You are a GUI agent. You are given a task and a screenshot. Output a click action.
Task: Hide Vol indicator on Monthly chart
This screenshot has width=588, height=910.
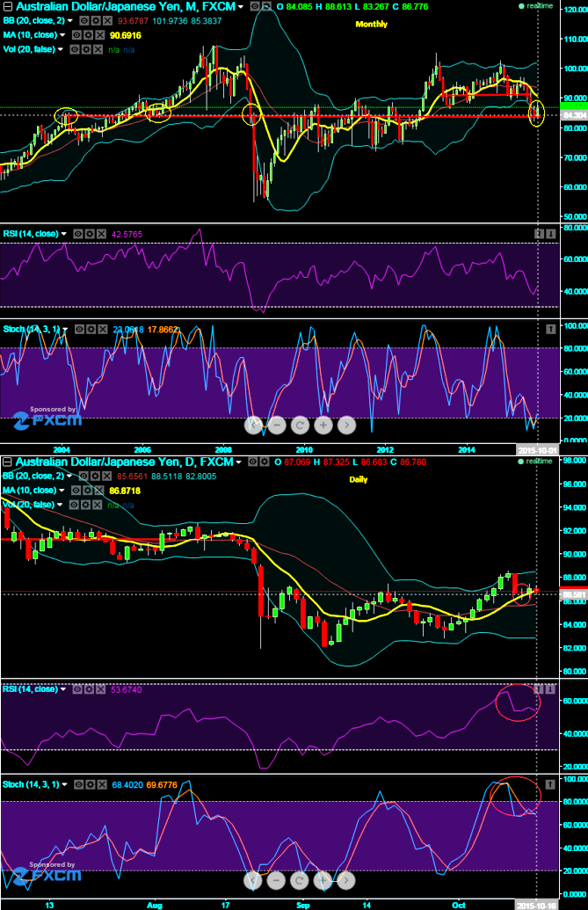point(74,49)
